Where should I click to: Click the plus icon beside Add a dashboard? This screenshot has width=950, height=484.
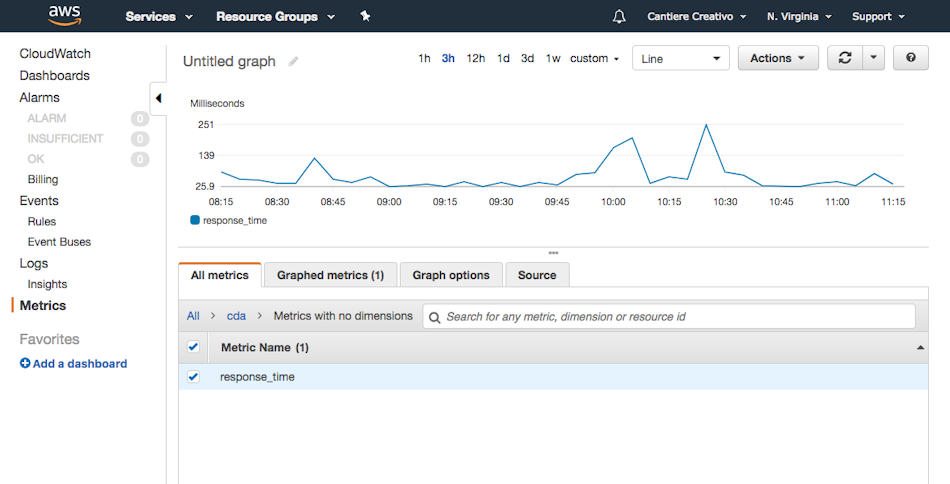pos(25,363)
